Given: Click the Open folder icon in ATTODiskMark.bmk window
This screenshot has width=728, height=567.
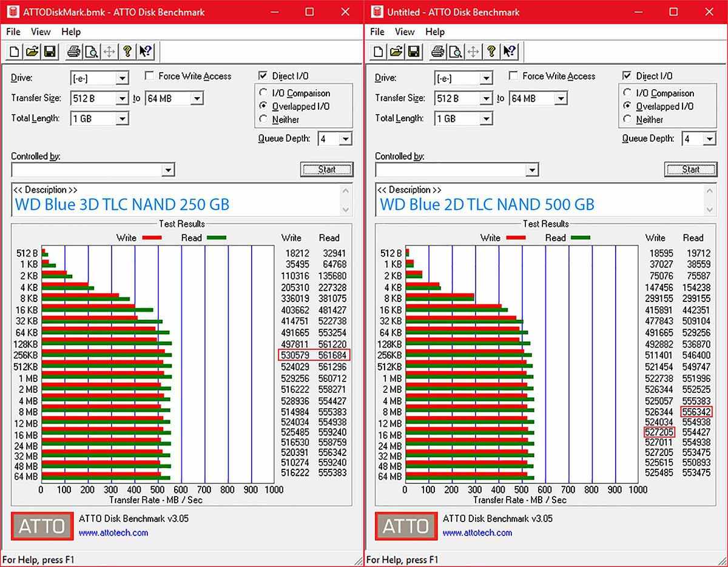Looking at the screenshot, I should (32, 52).
